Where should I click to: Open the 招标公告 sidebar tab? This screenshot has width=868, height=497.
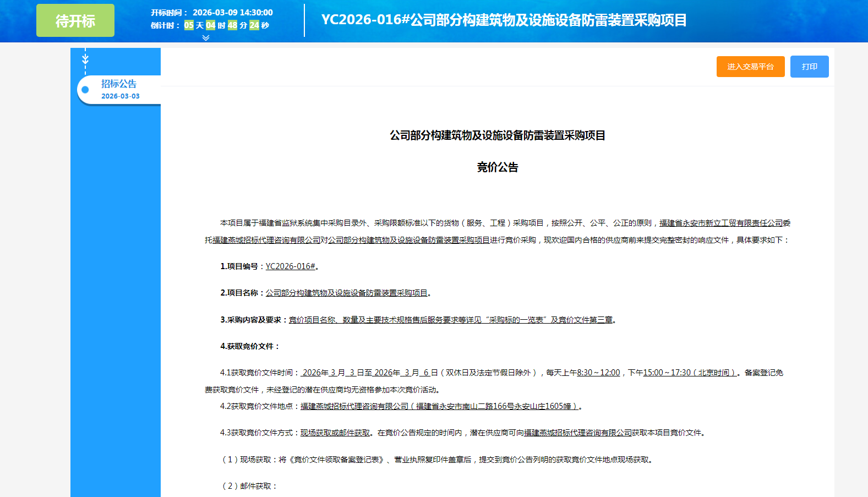coord(119,84)
